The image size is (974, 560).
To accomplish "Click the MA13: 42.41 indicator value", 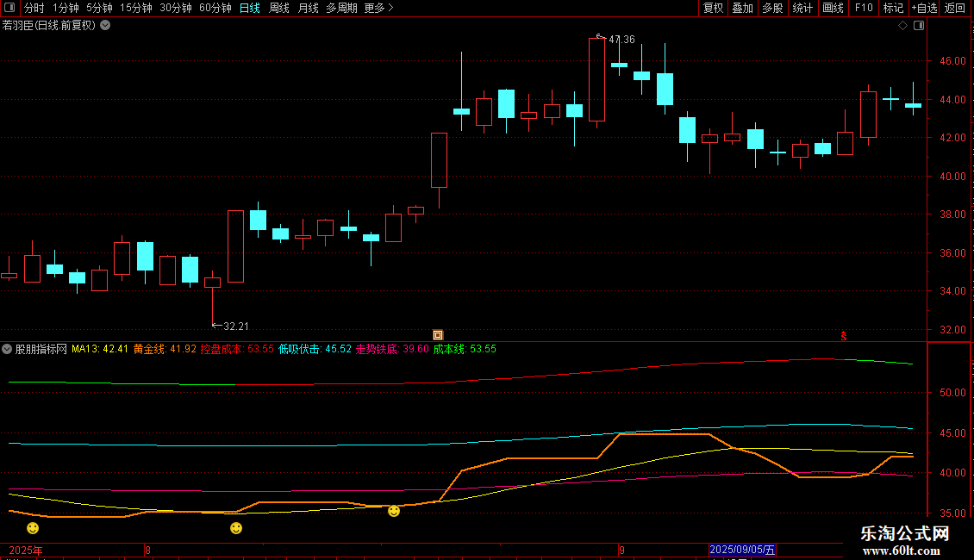I will 99,349.
